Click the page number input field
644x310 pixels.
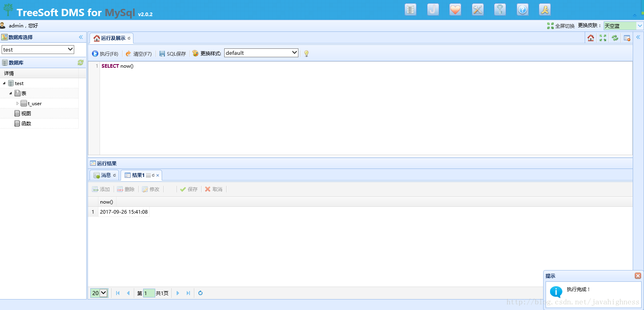149,293
